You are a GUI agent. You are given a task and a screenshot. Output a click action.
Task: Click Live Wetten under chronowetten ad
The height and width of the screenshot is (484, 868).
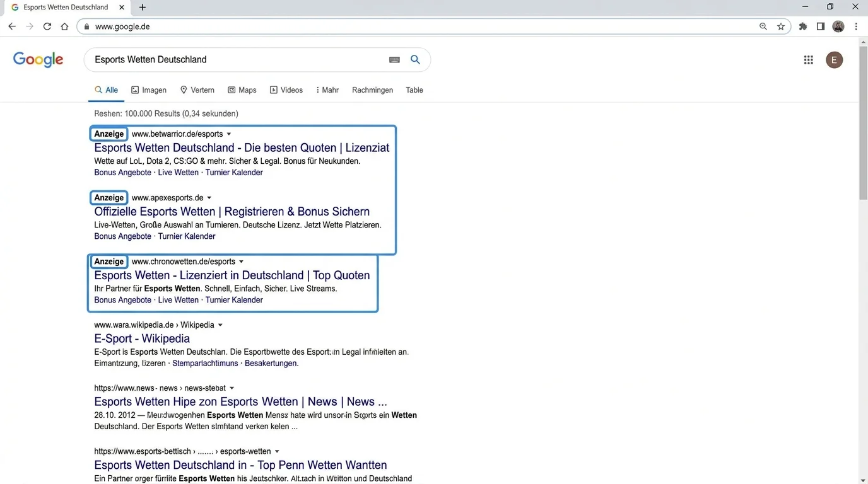click(179, 300)
